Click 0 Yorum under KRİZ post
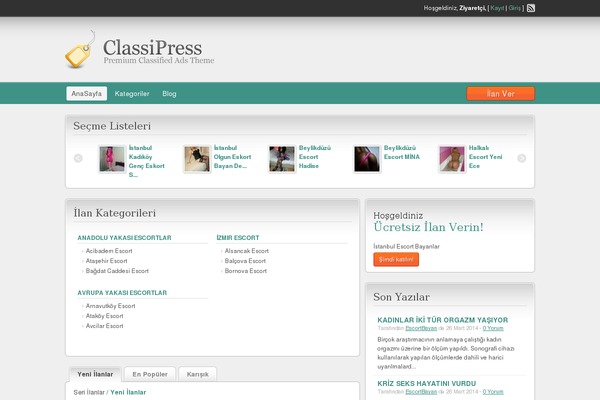600x400 pixels. 493,392
